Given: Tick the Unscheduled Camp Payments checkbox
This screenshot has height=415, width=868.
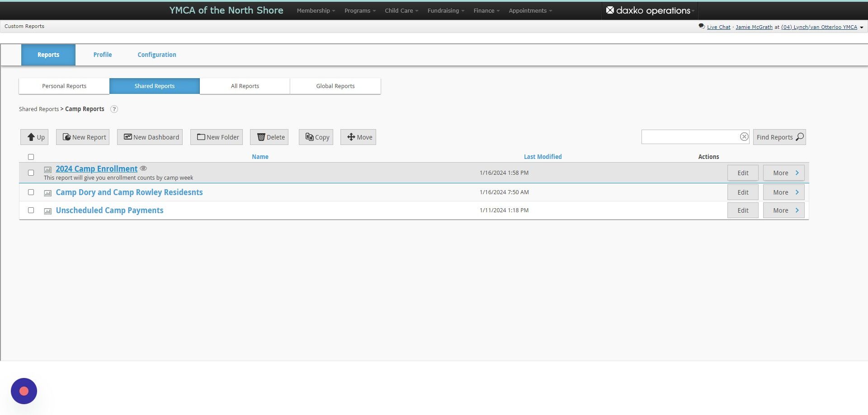Looking at the screenshot, I should [x=31, y=210].
